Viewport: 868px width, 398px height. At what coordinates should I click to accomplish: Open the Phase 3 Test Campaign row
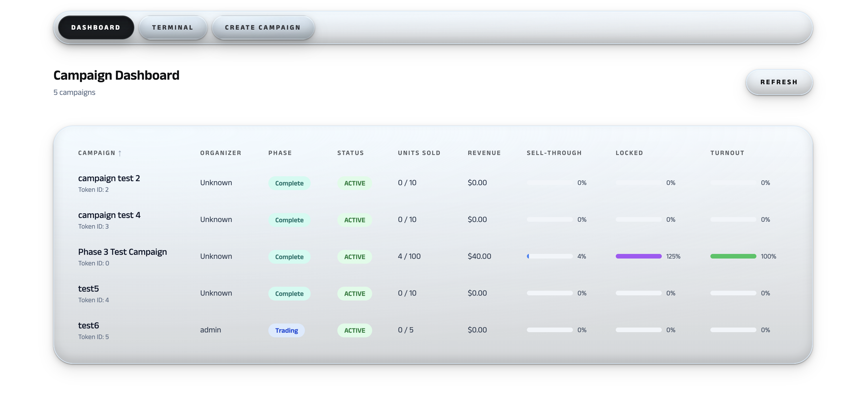click(x=122, y=252)
